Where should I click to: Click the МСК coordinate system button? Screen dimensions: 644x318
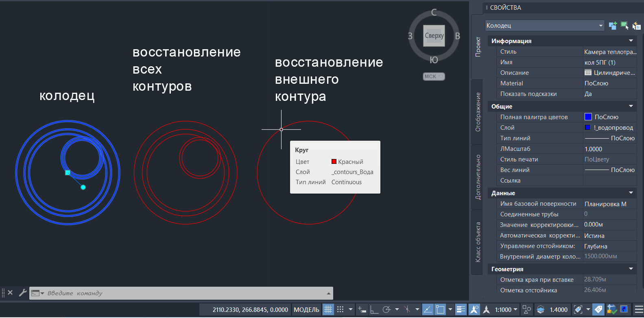(434, 76)
